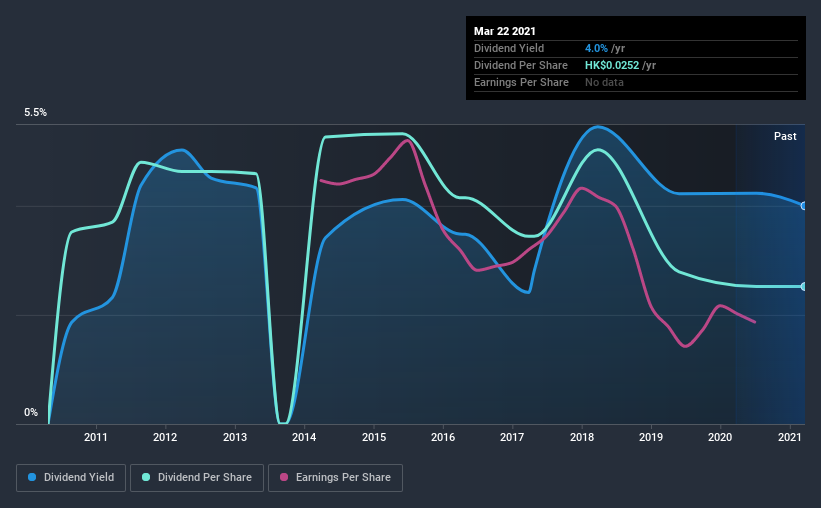Click the 2018 x-axis label

click(x=582, y=437)
